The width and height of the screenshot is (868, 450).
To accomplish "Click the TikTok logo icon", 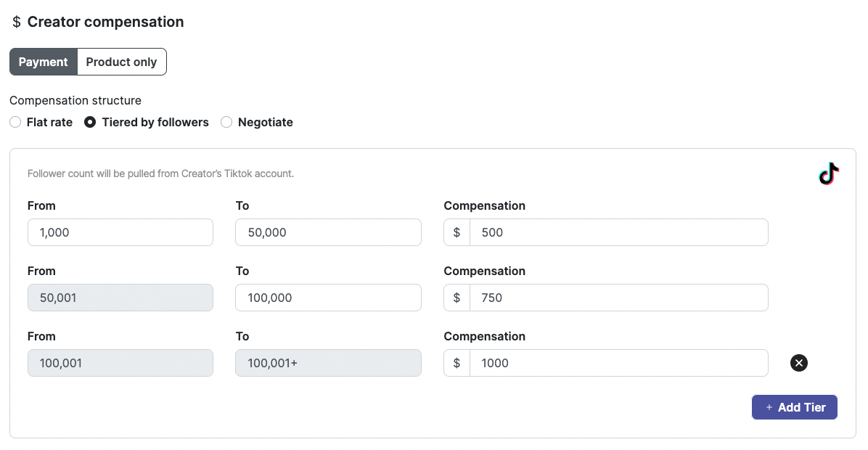I will point(828,174).
